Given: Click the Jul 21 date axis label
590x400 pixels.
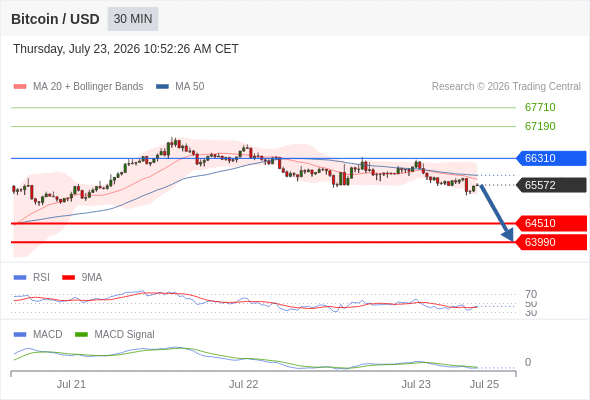Looking at the screenshot, I should (x=71, y=384).
